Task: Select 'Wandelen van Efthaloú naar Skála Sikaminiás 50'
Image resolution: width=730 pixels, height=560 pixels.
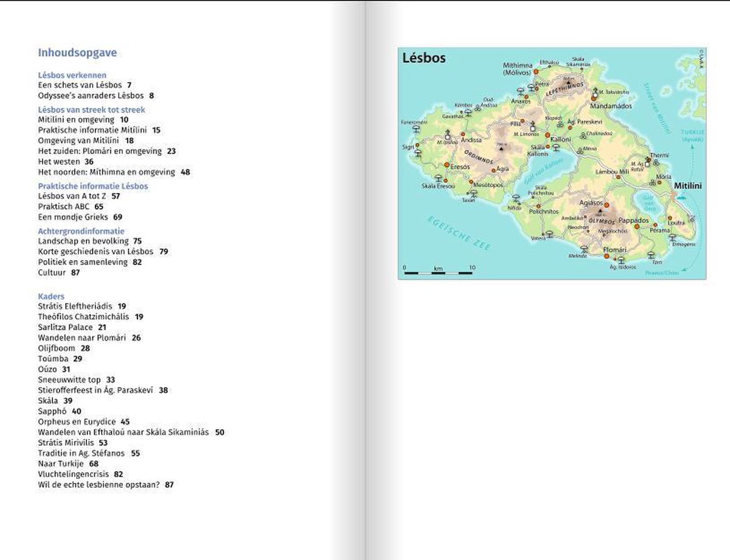Action: tap(131, 432)
